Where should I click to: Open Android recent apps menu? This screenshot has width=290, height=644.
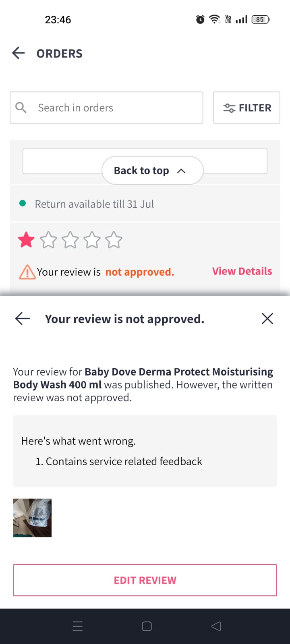pyautogui.click(x=78, y=626)
